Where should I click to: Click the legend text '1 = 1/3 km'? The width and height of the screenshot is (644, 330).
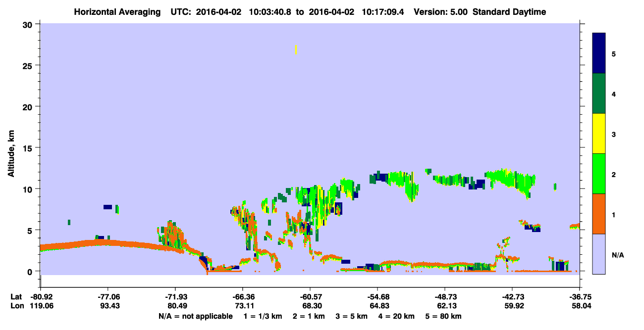click(262, 316)
